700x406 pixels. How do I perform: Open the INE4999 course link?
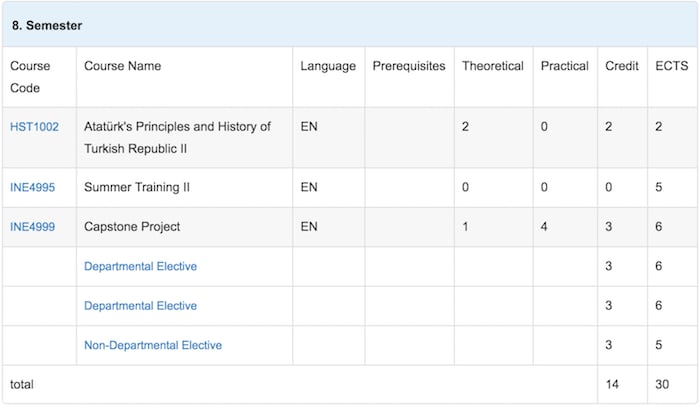coord(33,226)
